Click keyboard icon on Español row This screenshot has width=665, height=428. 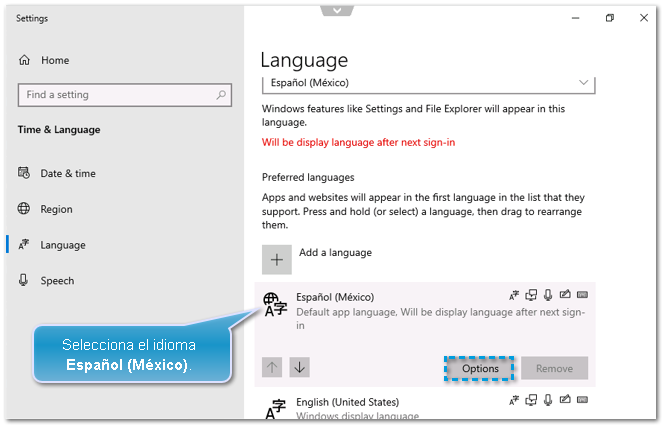coord(582,295)
